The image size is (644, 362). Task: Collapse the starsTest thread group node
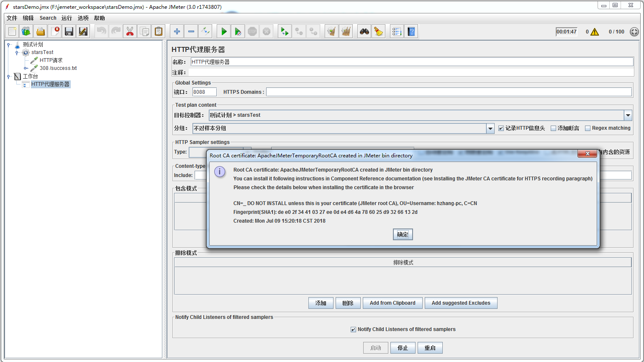[x=17, y=52]
